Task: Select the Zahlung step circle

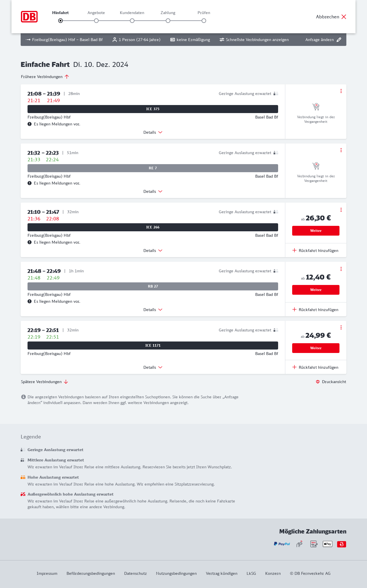Action: (x=168, y=21)
